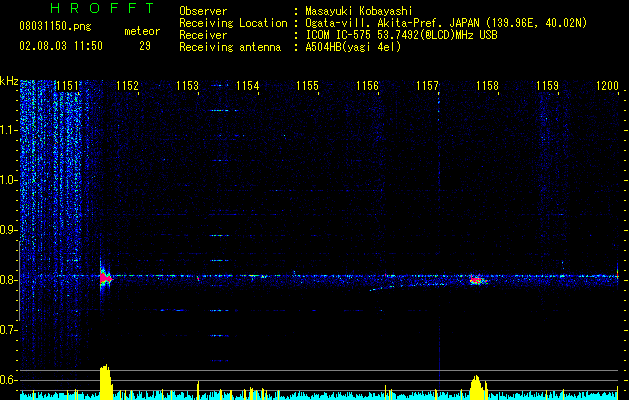Click the 1159 time marker

(x=548, y=86)
